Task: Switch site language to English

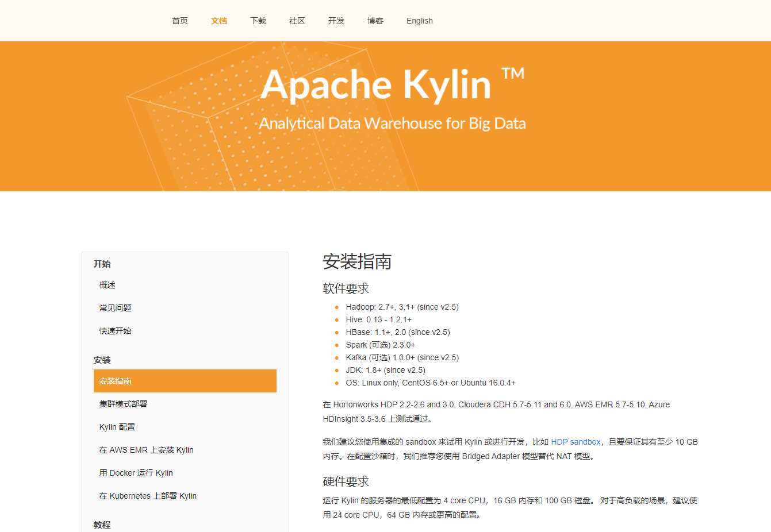Action: pos(420,21)
